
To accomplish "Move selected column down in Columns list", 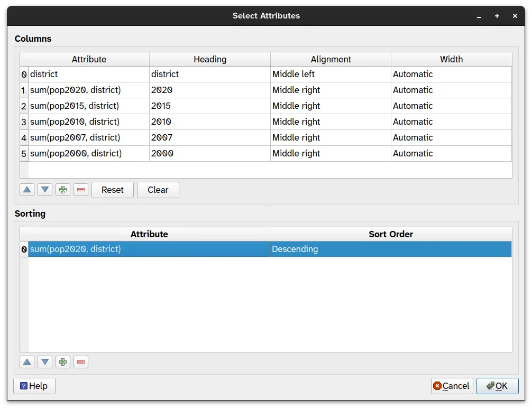I will (45, 190).
